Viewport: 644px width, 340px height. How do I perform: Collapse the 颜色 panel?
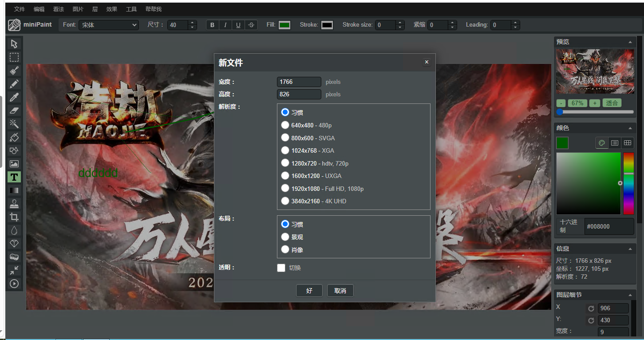[630, 128]
